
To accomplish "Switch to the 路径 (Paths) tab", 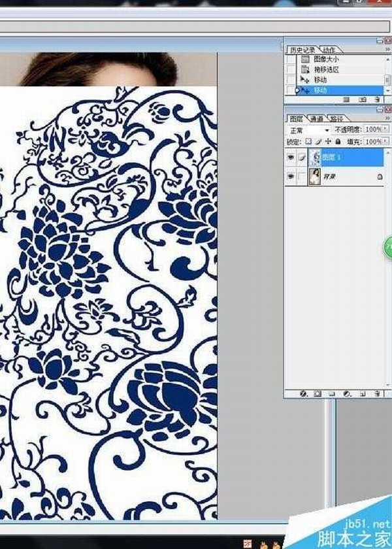I will click(336, 119).
